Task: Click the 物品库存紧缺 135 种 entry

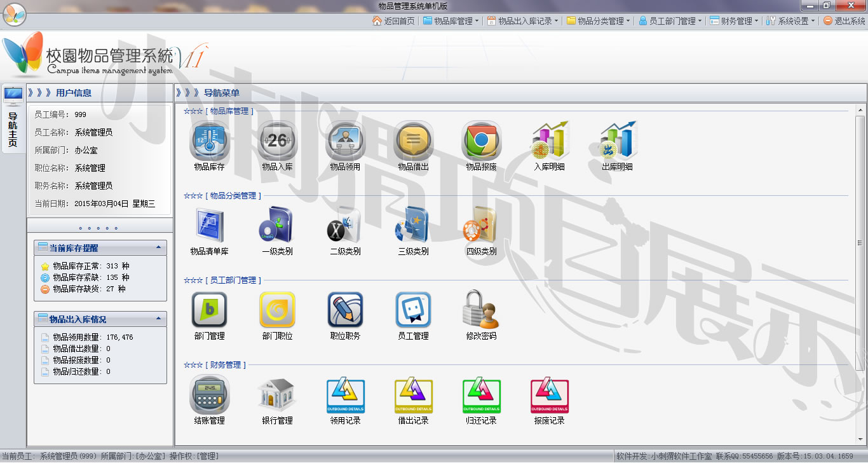Action: coord(85,277)
